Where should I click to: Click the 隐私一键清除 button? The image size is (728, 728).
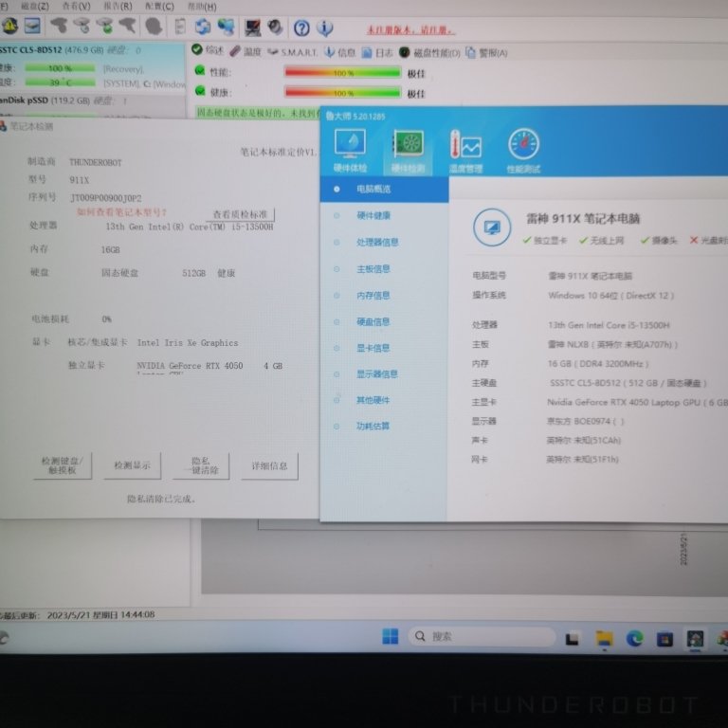pos(202,465)
